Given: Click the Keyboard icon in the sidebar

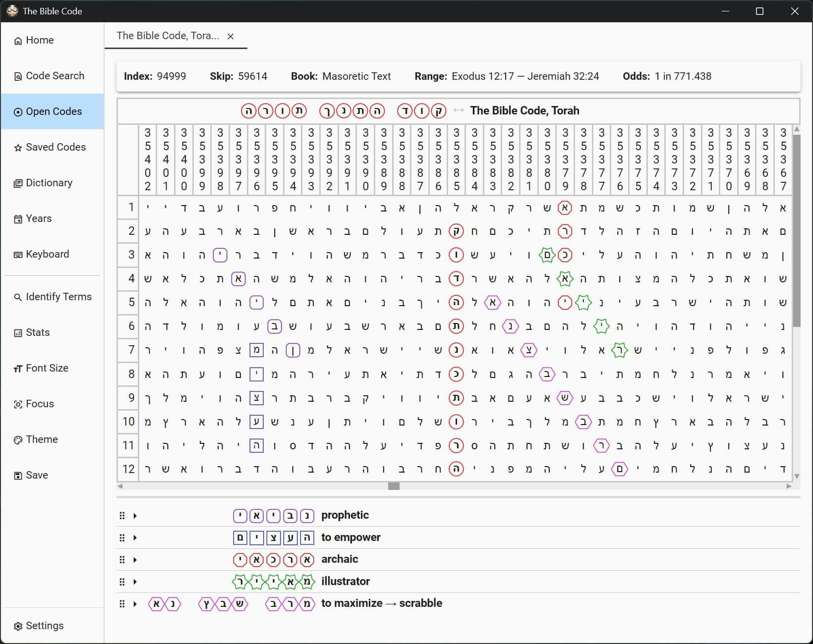Looking at the screenshot, I should 18,255.
